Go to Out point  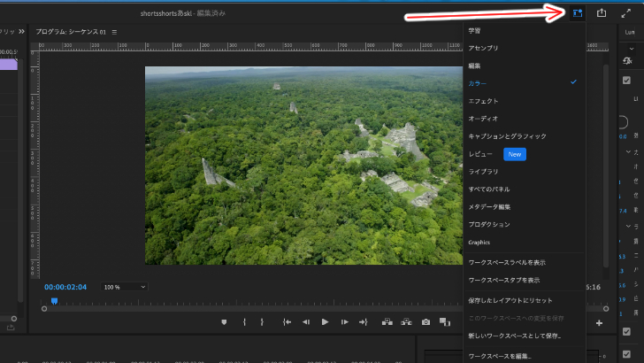coord(363,322)
